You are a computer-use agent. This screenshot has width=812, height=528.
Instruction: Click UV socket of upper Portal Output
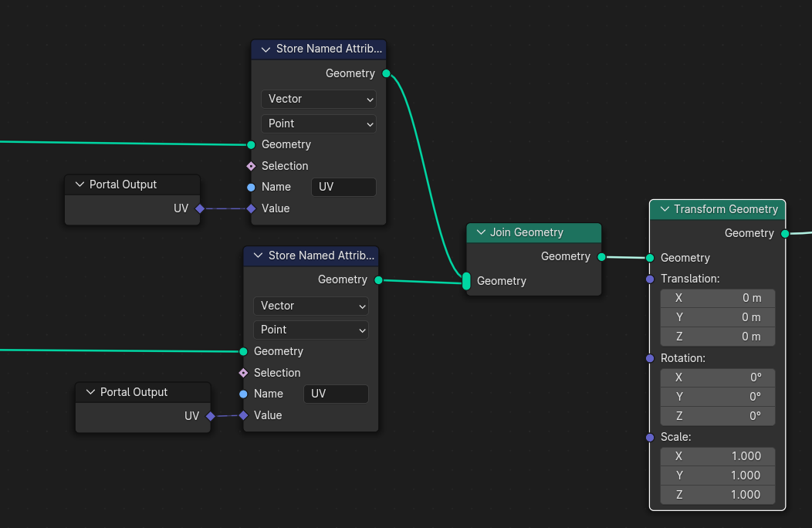[x=200, y=209]
